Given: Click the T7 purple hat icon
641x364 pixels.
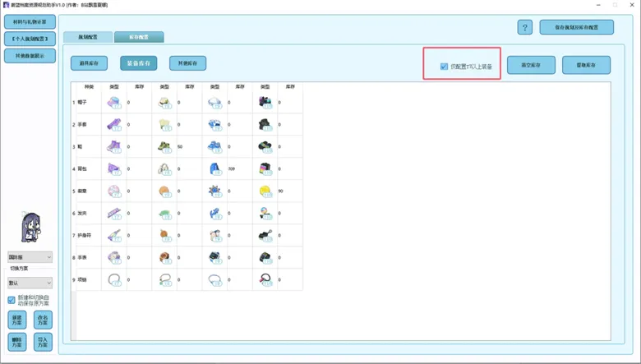Looking at the screenshot, I should (114, 102).
